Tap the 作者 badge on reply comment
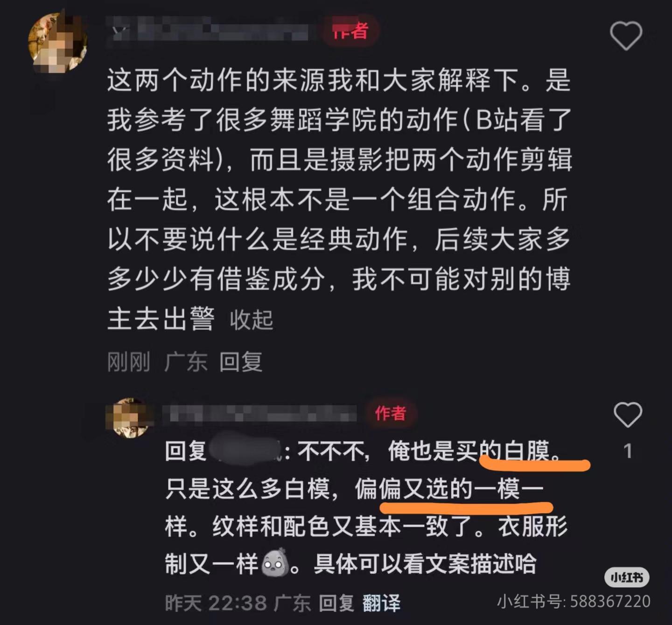Viewport: 672px width, 625px height. pyautogui.click(x=391, y=413)
